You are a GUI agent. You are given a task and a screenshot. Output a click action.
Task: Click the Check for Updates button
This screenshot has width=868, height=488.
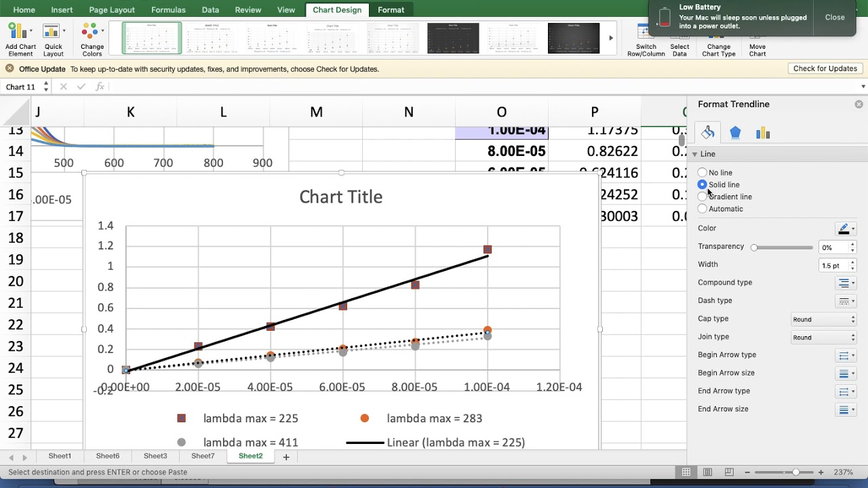[825, 68]
